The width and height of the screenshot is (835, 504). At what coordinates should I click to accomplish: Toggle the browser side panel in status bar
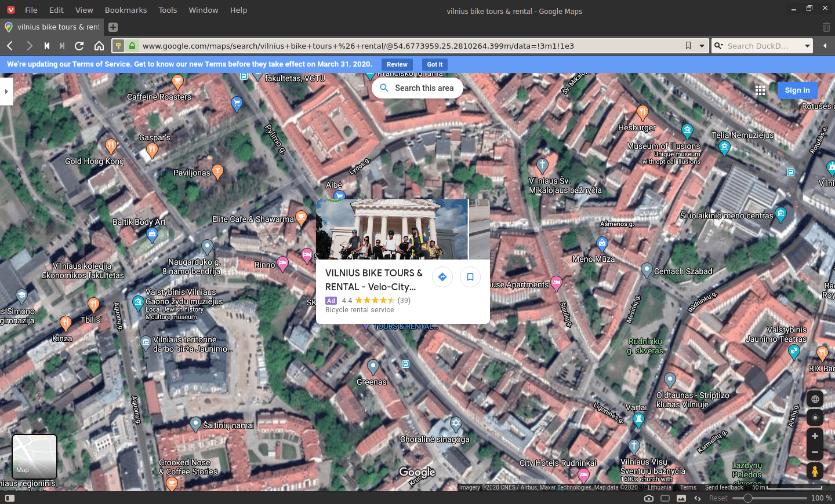10,498
